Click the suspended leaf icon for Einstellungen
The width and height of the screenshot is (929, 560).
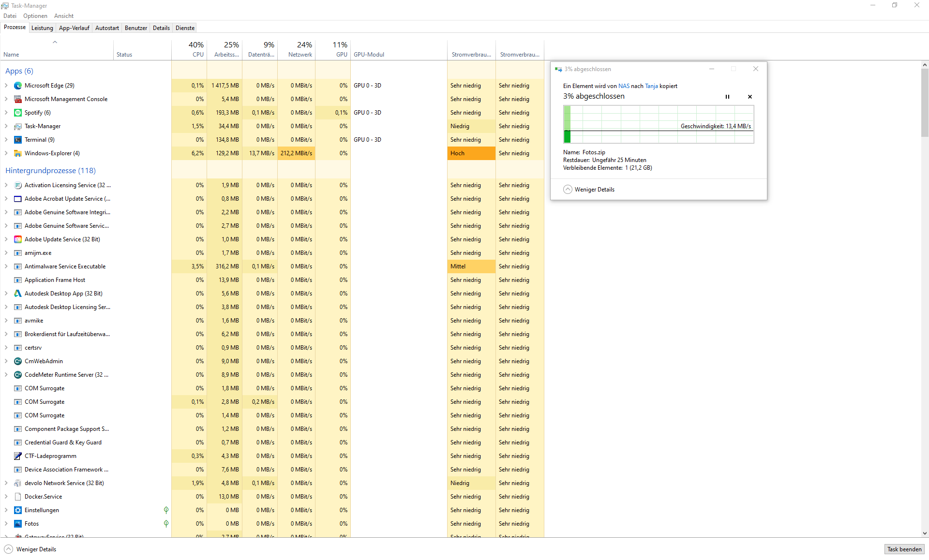166,510
